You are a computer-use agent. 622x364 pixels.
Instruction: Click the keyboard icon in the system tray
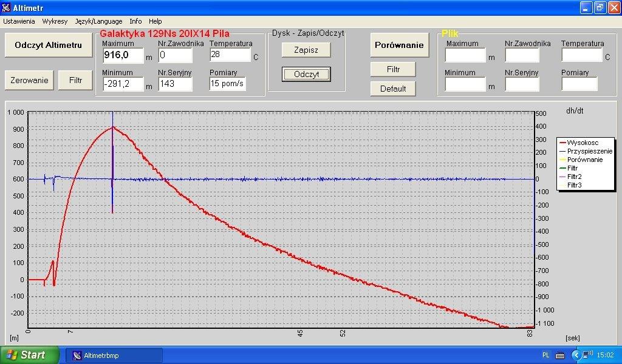pos(559,355)
